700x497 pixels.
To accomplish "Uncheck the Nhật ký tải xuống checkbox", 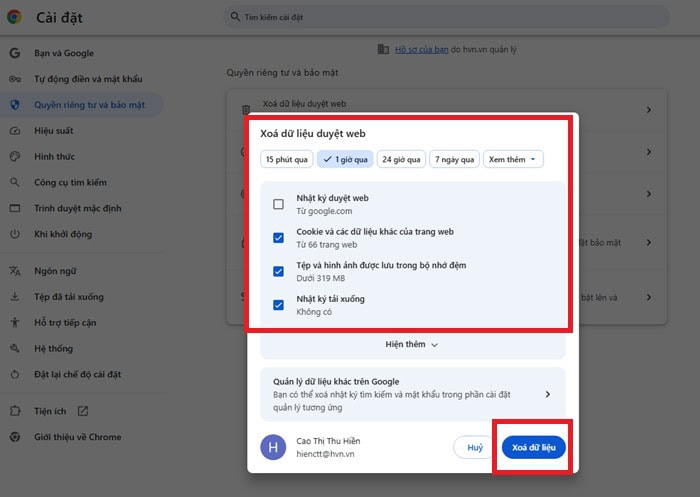I will point(278,305).
